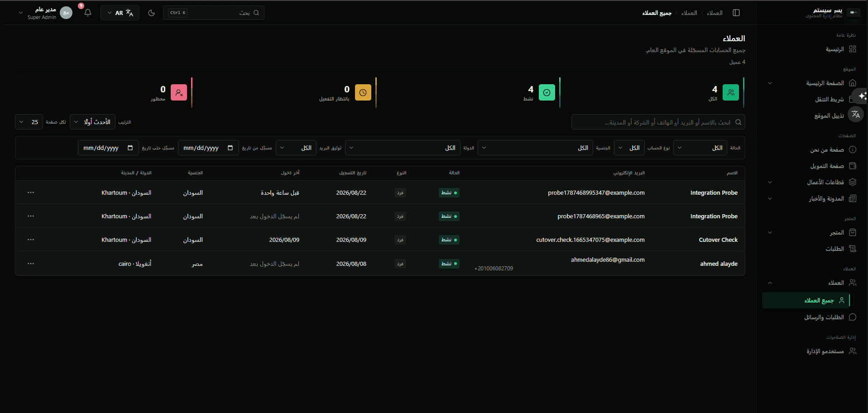Open AR language switcher dropdown
This screenshot has height=413, width=868.
coord(120,13)
